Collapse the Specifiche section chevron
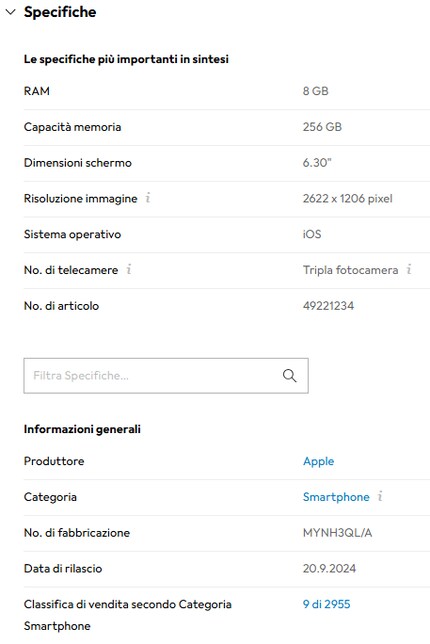The width and height of the screenshot is (430, 644). [10, 12]
